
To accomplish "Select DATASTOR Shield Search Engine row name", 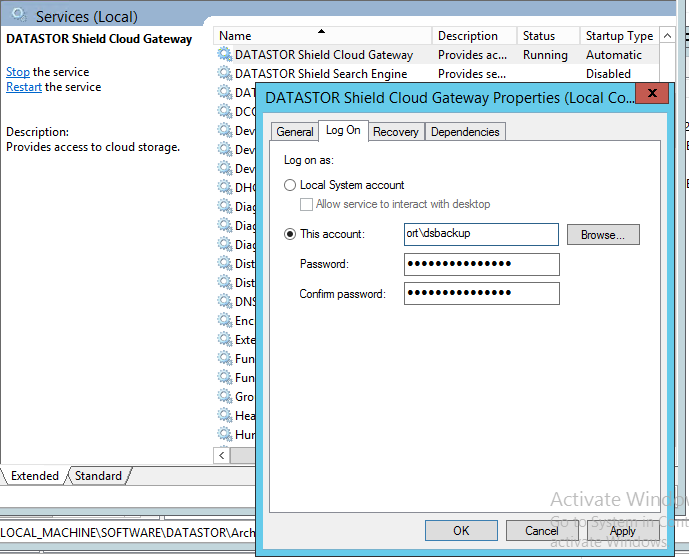I will pyautogui.click(x=321, y=74).
